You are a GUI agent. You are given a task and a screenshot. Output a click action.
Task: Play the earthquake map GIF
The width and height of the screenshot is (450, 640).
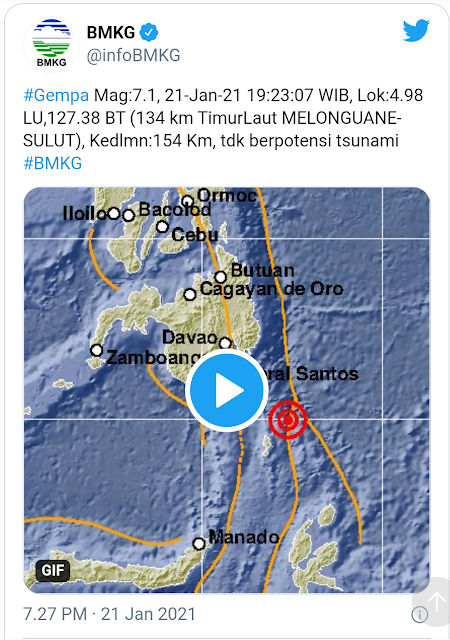pyautogui.click(x=227, y=390)
